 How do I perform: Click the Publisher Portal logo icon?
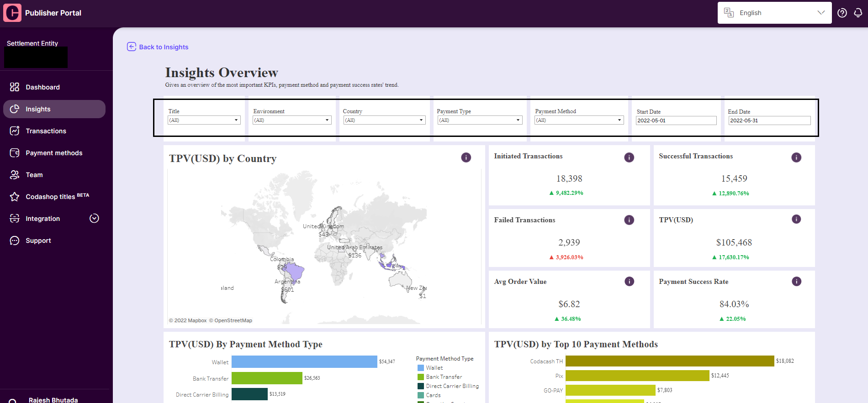pyautogui.click(x=12, y=13)
